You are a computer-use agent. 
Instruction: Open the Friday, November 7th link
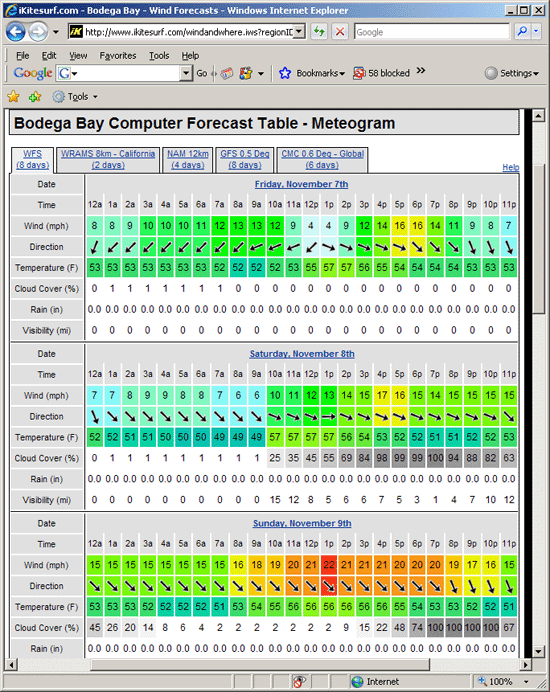tap(301, 184)
